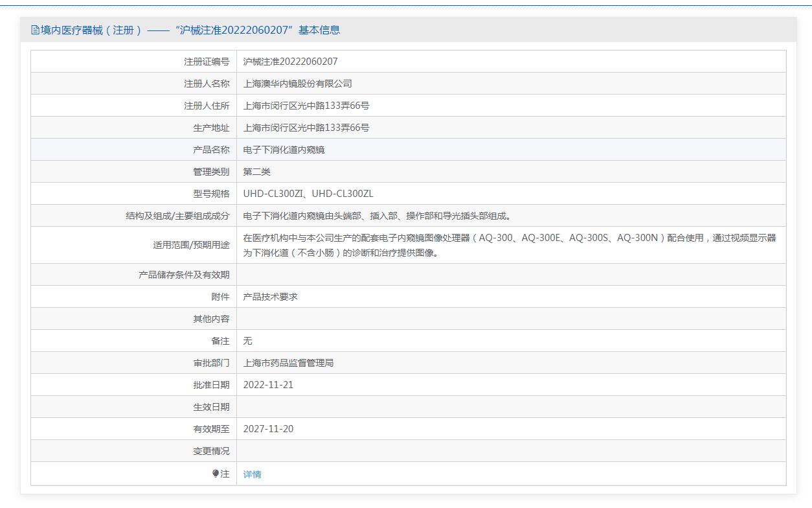Select the expiry date 2027-11-20

[268, 429]
